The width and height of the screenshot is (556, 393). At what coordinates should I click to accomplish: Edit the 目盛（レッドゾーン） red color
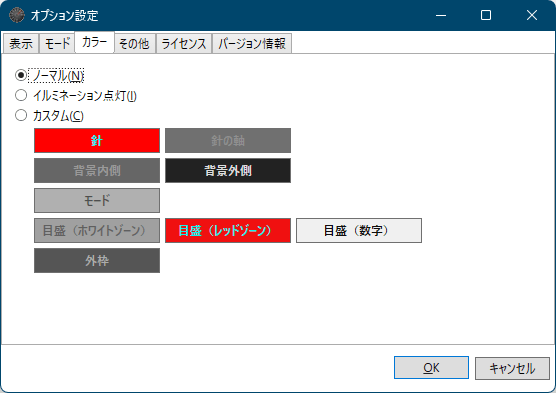pyautogui.click(x=228, y=231)
